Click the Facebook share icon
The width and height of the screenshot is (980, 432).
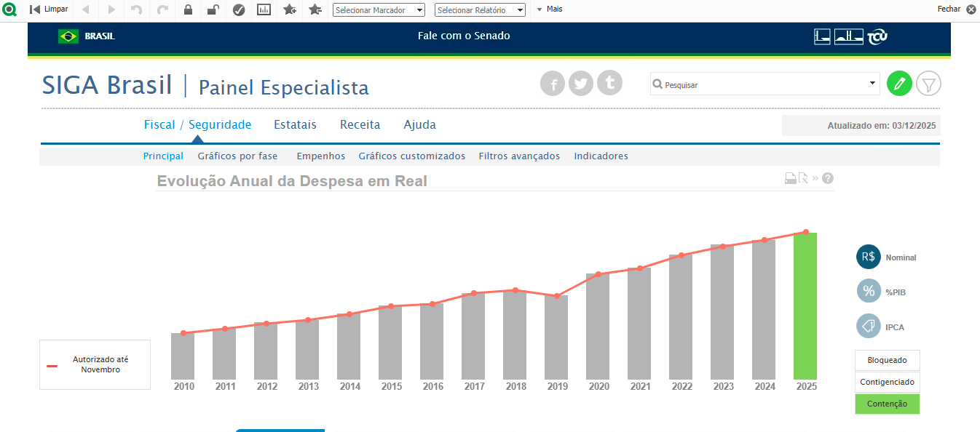tap(553, 84)
